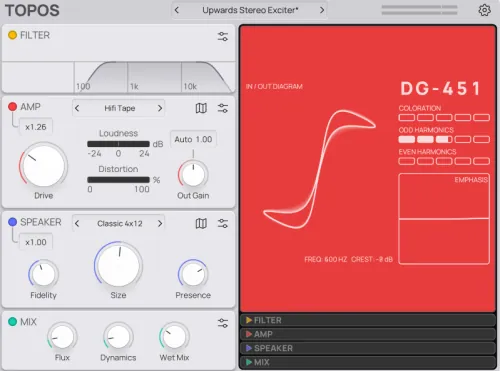Open SPEAKER section advanced sliders icon
This screenshot has height=371, width=500.
click(223, 223)
